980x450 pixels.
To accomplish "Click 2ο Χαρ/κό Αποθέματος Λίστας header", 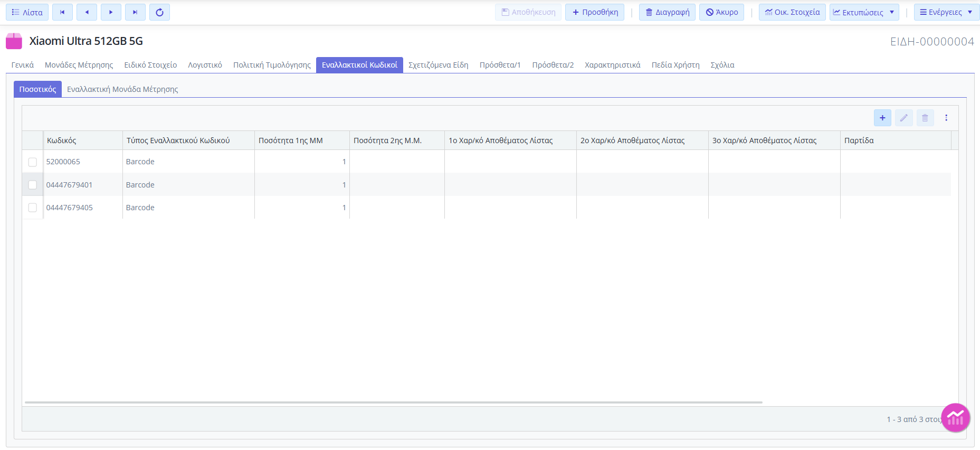I will [x=642, y=140].
